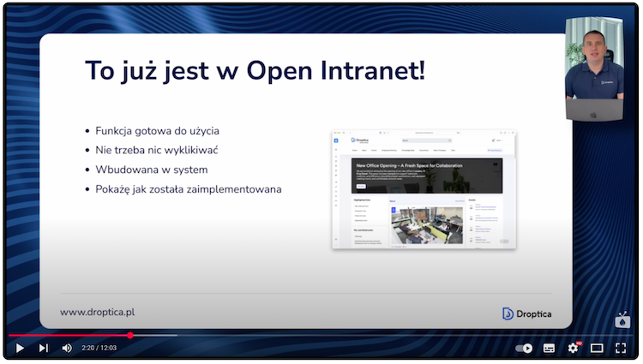Toggle the autoplay switch
The image size is (643, 364).
point(524,348)
